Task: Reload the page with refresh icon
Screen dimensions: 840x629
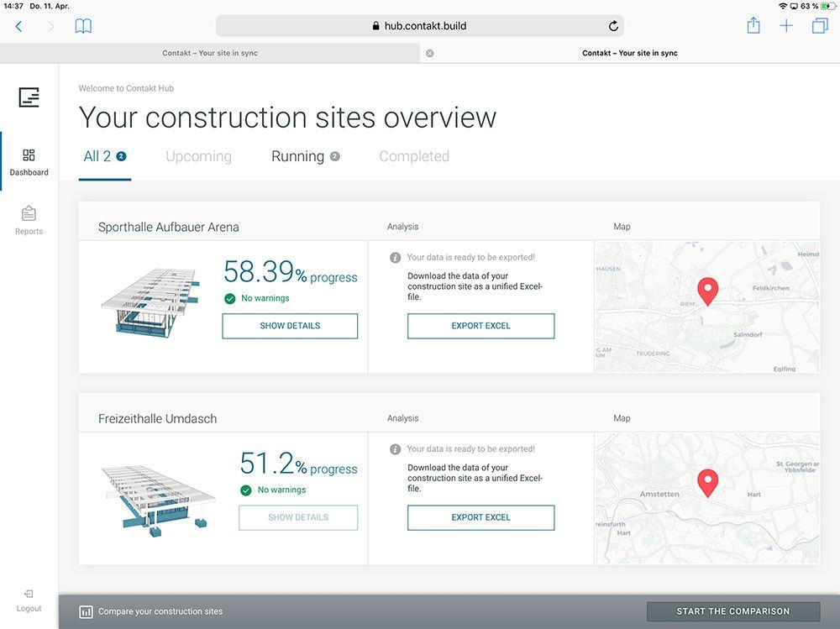Action: coord(613,26)
